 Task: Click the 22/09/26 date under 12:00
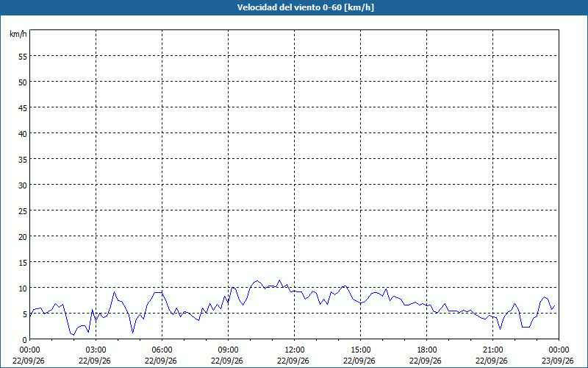point(293,361)
